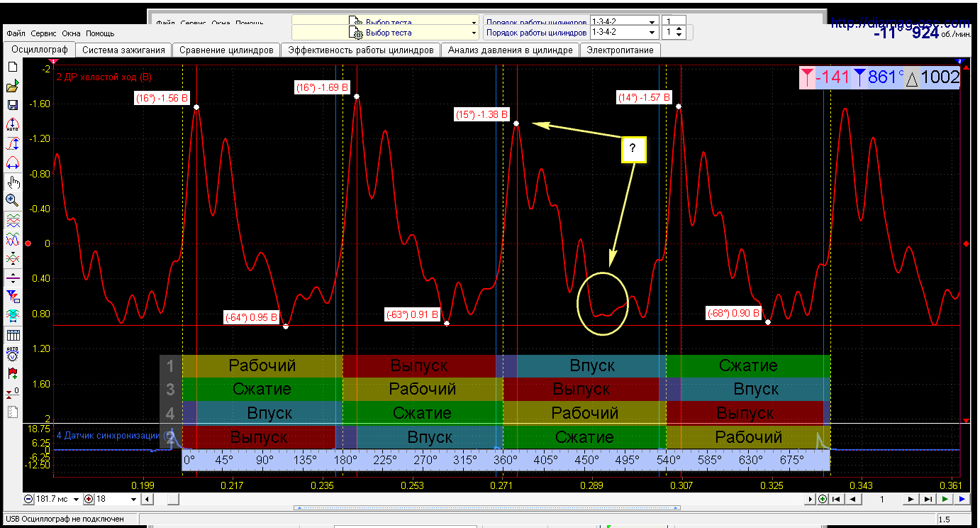The width and height of the screenshot is (980, 528).
Task: Click the overlaid sine waves display icon
Action: tap(12, 239)
